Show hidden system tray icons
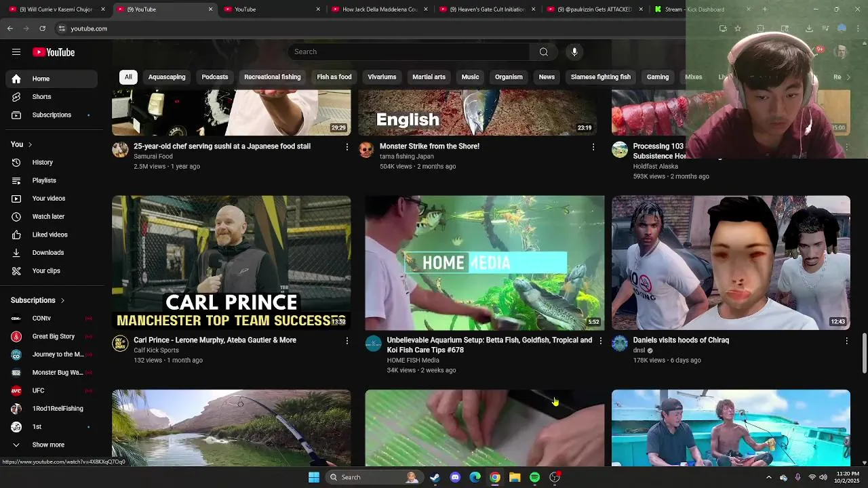Screen dimensions: 868x488 point(768,477)
